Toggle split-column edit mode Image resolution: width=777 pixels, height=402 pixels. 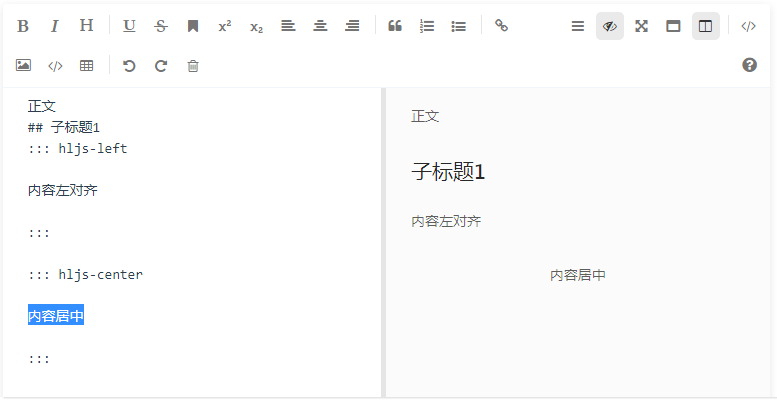coord(705,26)
